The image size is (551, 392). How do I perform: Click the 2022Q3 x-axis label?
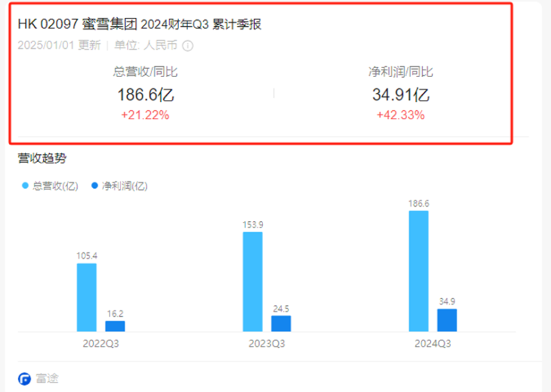point(101,342)
